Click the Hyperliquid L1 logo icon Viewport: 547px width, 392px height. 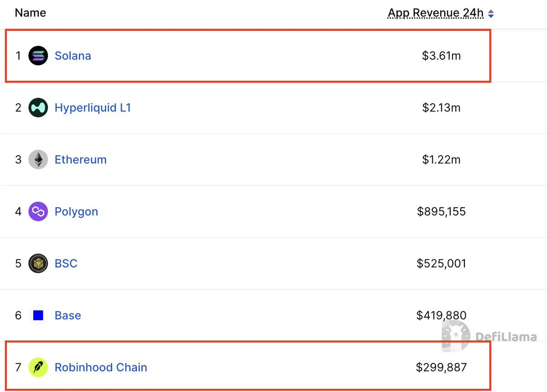[x=38, y=108]
